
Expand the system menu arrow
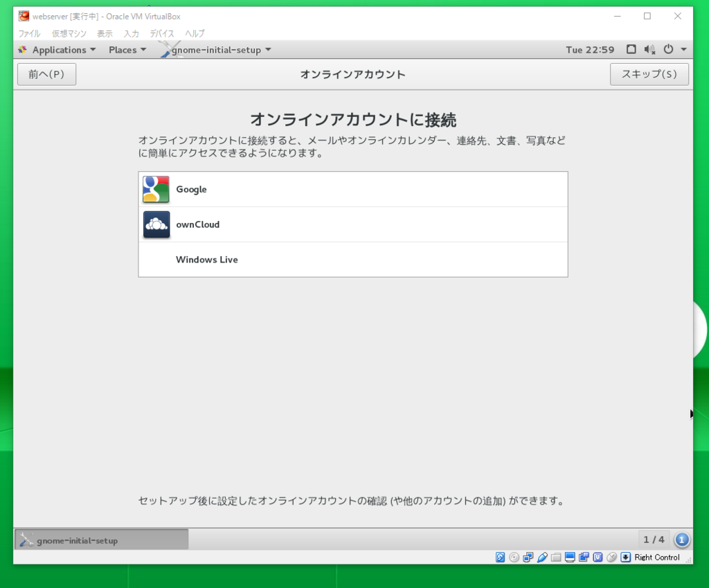683,49
